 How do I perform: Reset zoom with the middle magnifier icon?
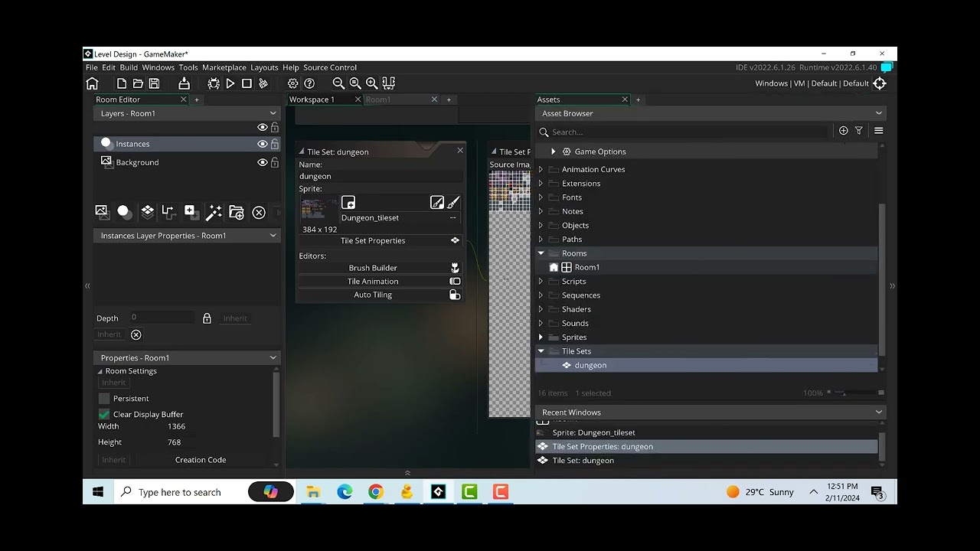355,83
